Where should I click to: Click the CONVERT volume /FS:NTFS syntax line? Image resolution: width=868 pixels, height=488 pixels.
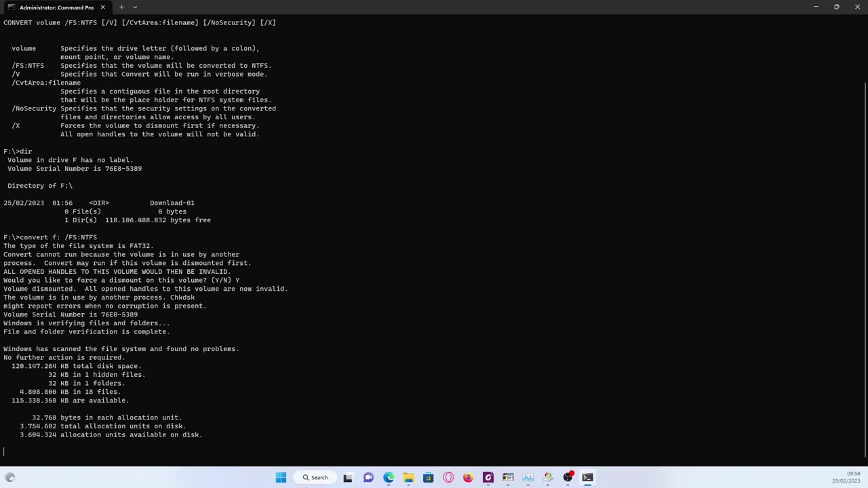pyautogui.click(x=140, y=22)
